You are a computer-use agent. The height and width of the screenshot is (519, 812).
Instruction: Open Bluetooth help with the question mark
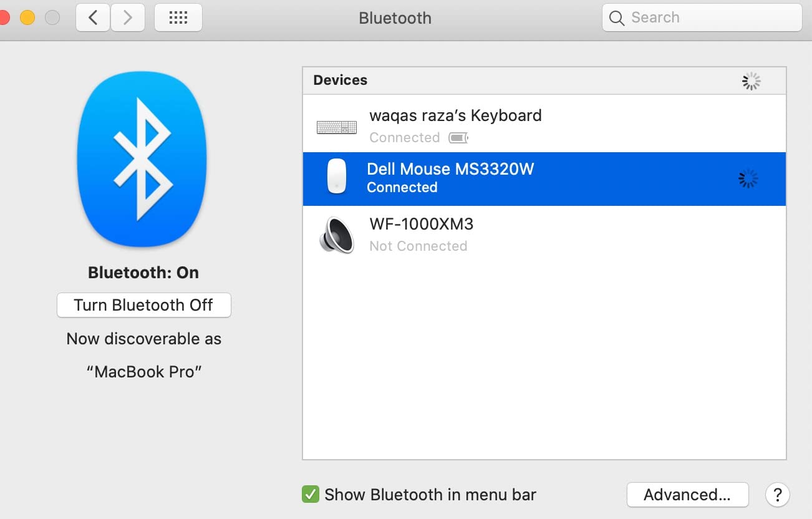coord(778,495)
